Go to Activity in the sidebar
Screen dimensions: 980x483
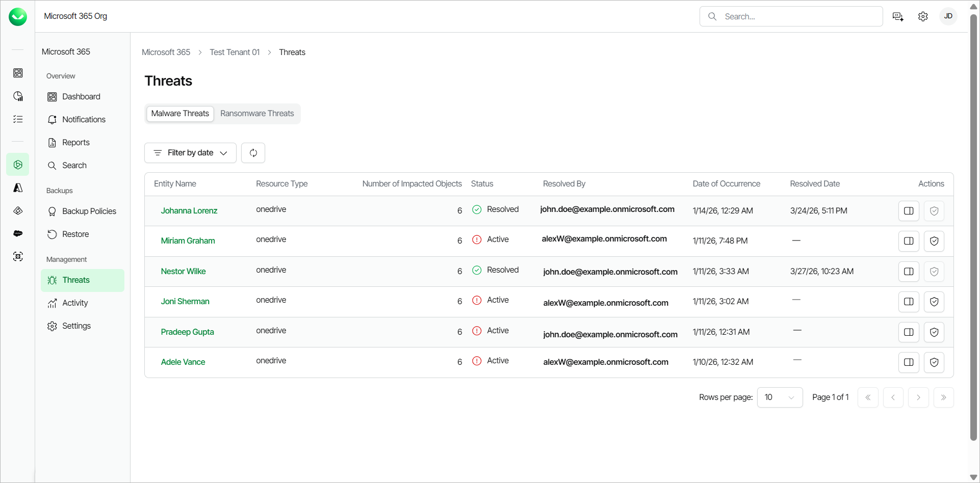[75, 303]
